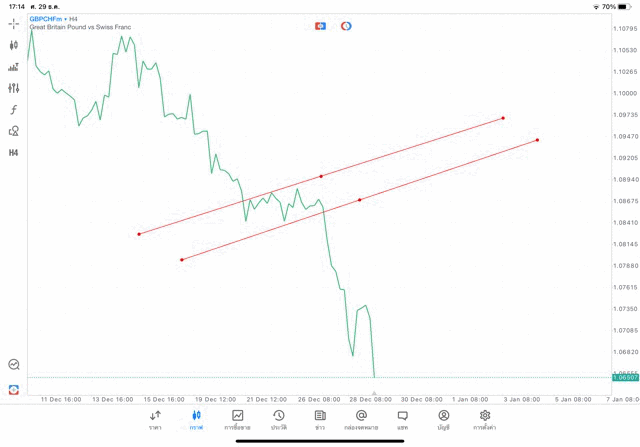Image resolution: width=640 pixels, height=447 pixels.
Task: Open the ข่าว (News) tab
Action: (320, 419)
